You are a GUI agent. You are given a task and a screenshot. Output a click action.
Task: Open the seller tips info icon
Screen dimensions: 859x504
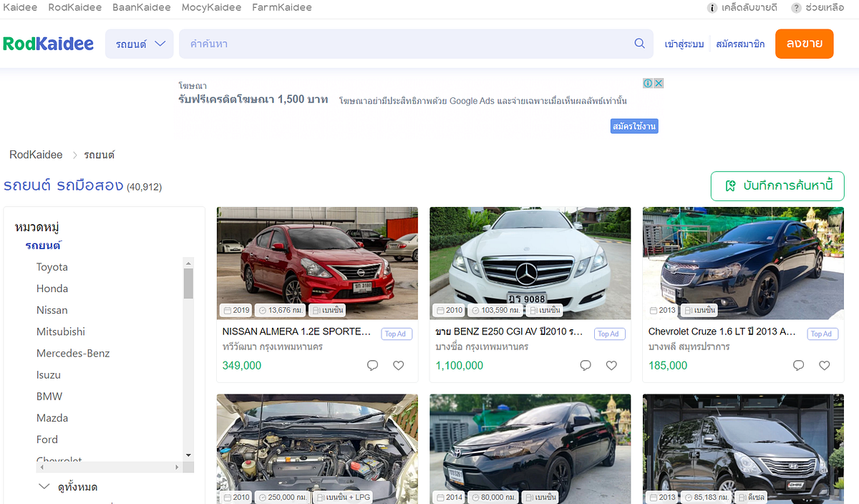[712, 8]
